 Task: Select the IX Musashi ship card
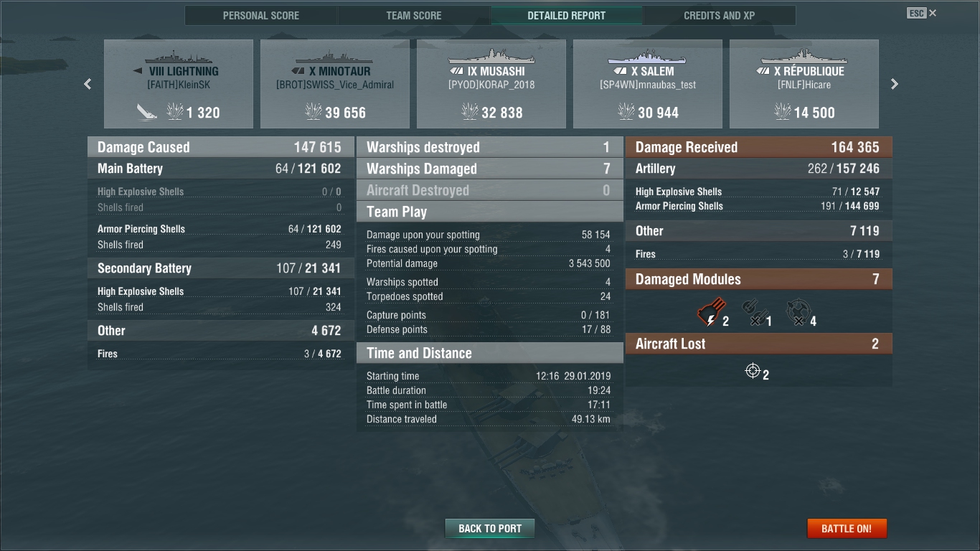coord(491,84)
